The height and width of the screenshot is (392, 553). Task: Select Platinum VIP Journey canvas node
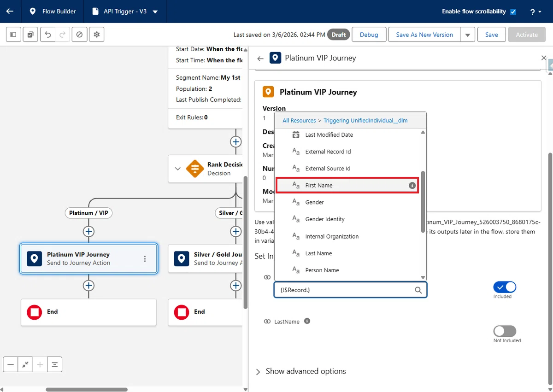click(88, 258)
